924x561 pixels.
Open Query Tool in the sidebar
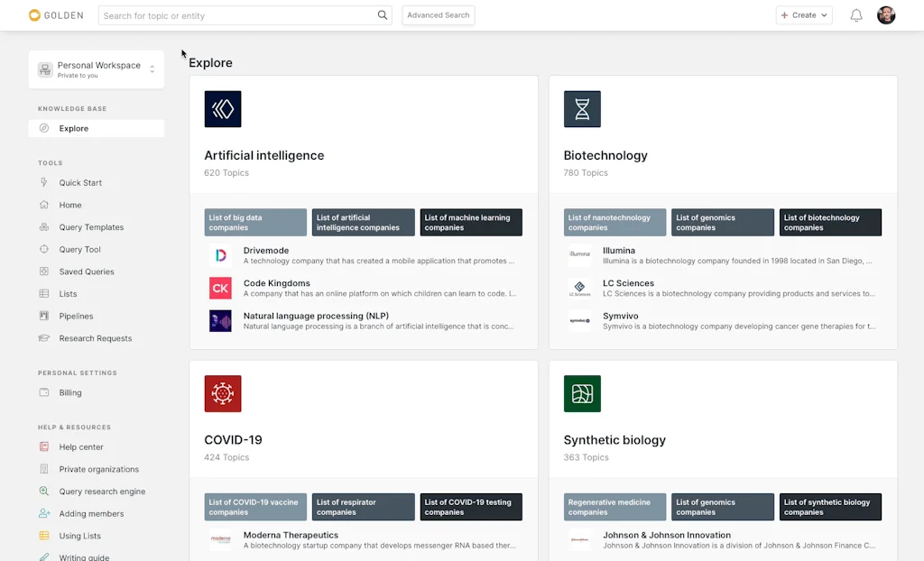80,250
